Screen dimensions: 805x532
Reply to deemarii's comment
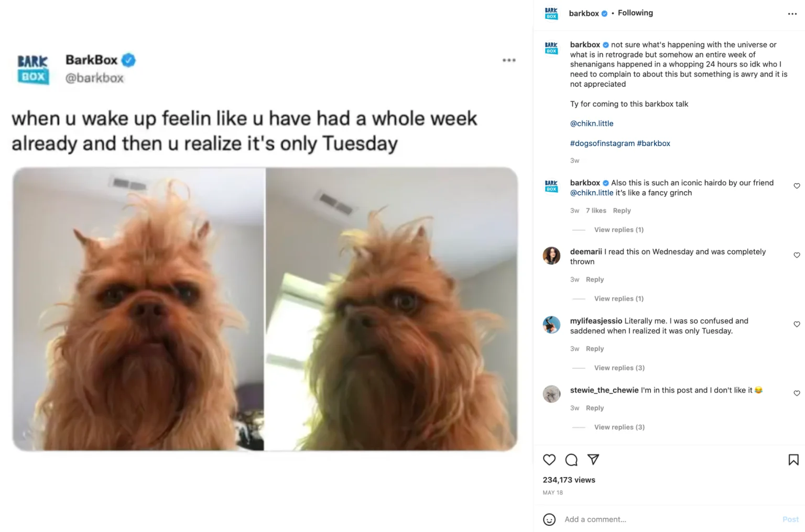point(595,279)
